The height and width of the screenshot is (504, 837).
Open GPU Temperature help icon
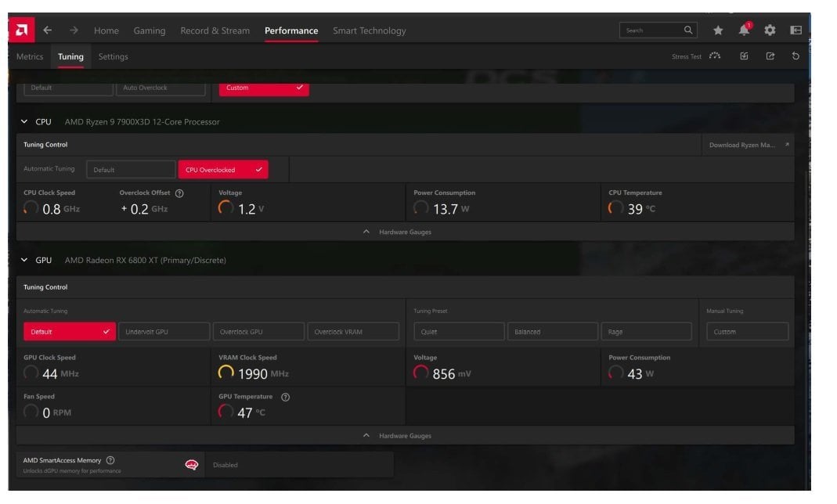(x=286, y=398)
